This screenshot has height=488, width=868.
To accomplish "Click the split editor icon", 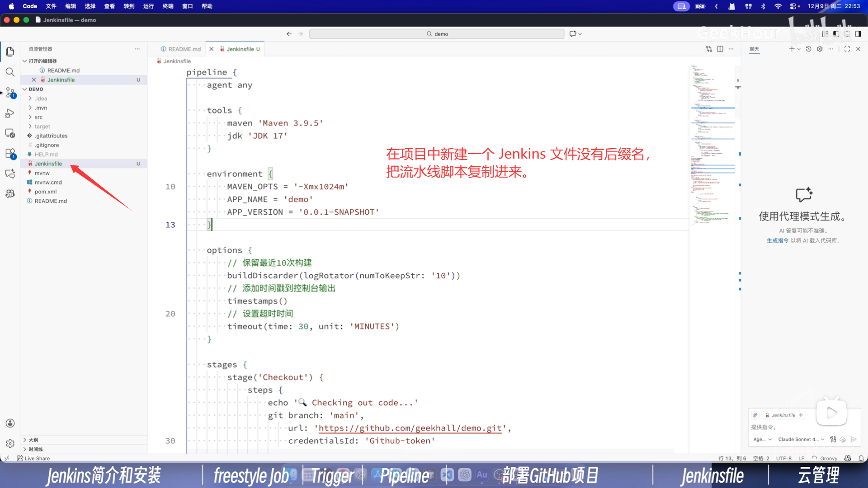I will click(x=720, y=49).
